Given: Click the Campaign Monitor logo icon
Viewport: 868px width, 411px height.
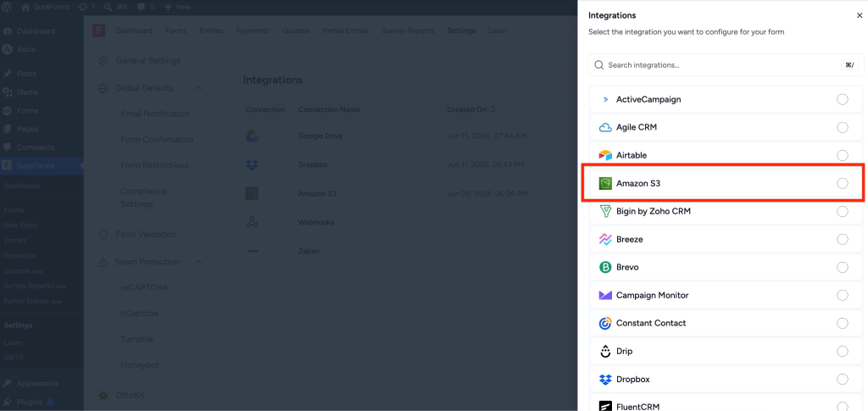Looking at the screenshot, I should click(605, 296).
